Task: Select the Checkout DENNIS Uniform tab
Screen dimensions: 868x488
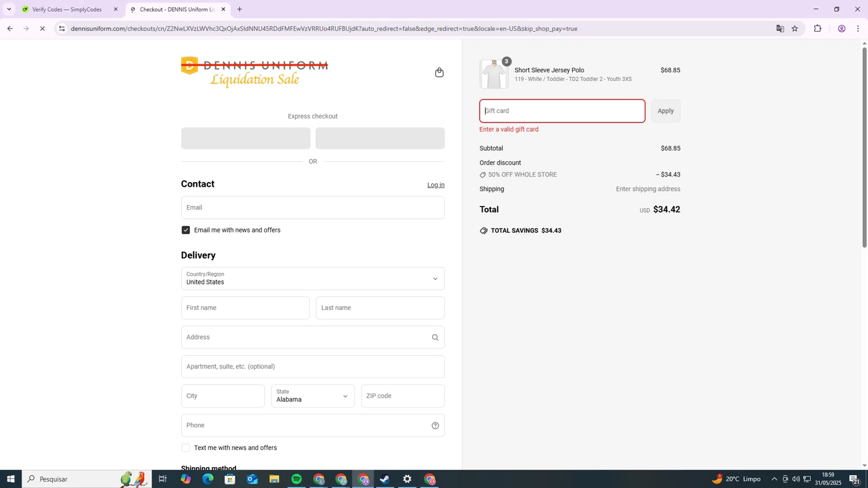Action: [x=177, y=9]
